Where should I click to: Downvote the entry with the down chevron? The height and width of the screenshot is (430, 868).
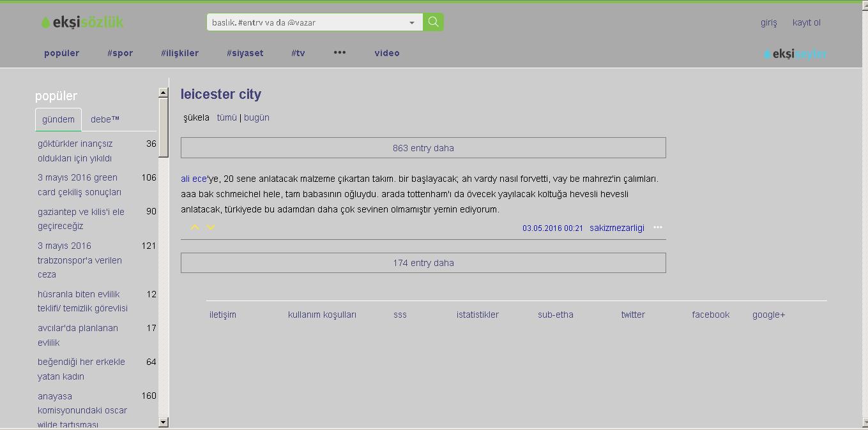(211, 227)
